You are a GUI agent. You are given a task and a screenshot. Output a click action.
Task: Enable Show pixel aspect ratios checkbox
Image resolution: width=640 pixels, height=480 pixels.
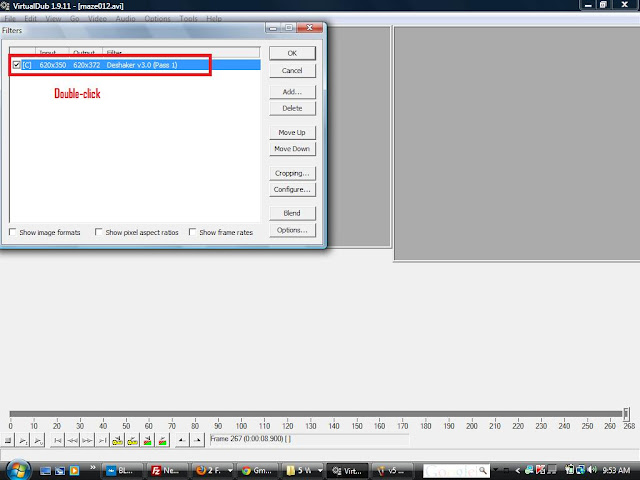pyautogui.click(x=98, y=232)
